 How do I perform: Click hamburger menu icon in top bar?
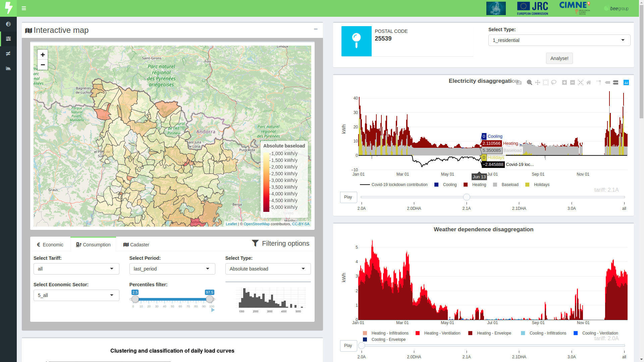[x=24, y=8]
